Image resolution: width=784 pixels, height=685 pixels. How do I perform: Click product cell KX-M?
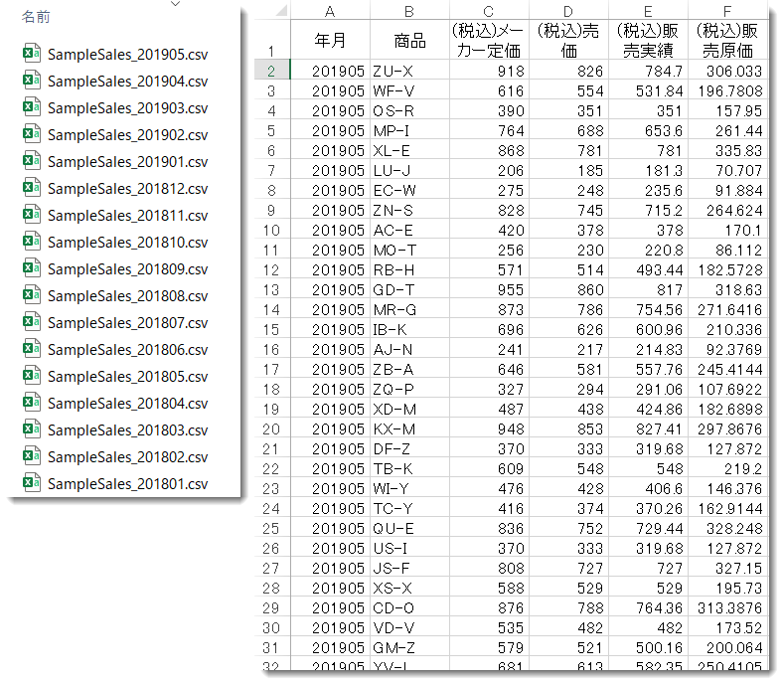pyautogui.click(x=409, y=428)
